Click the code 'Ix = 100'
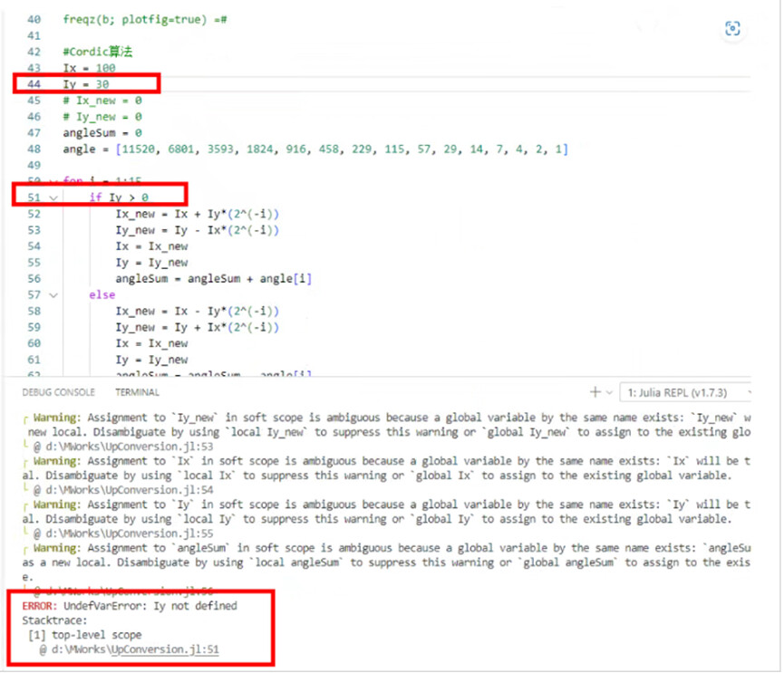The width and height of the screenshot is (784, 673). point(89,68)
